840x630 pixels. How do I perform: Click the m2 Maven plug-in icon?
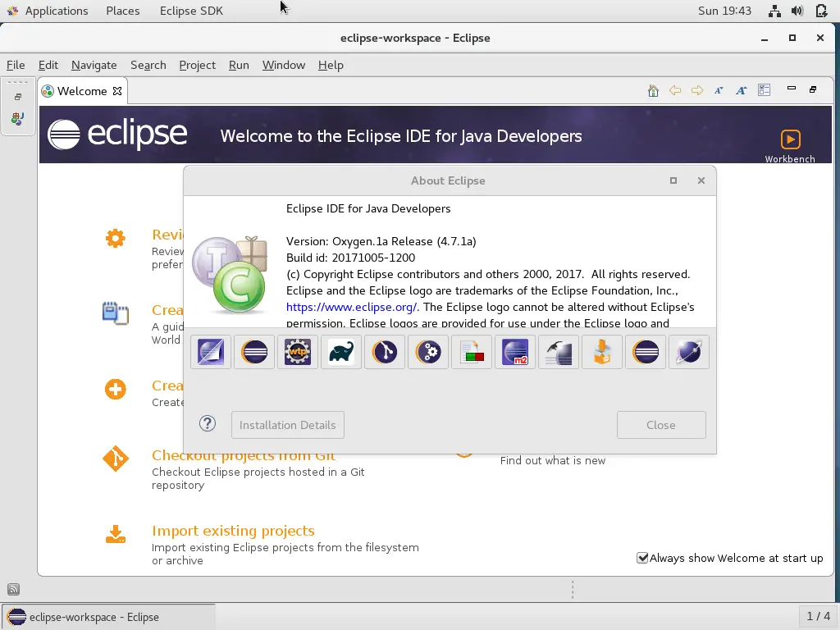515,352
